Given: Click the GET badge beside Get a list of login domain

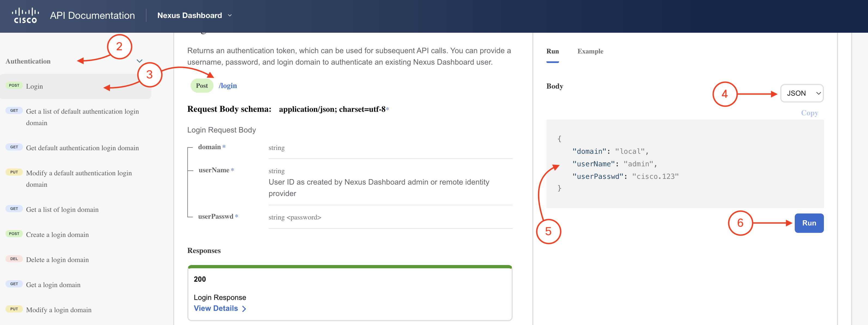Looking at the screenshot, I should pyautogui.click(x=14, y=209).
